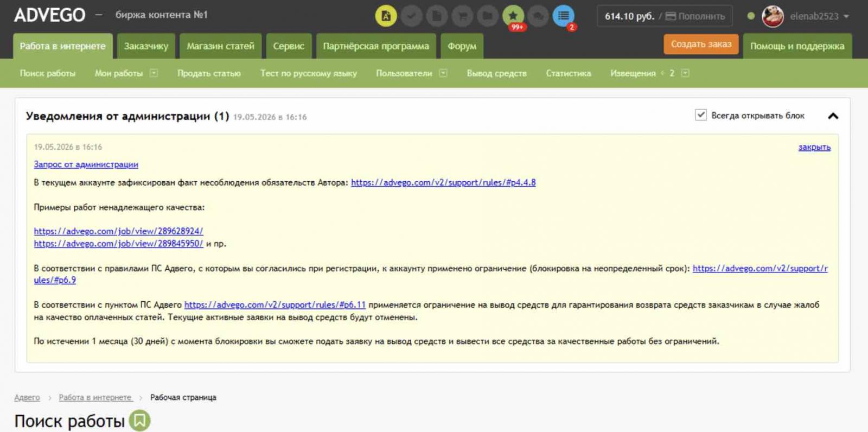Open Пользователи submenu item

tap(404, 73)
